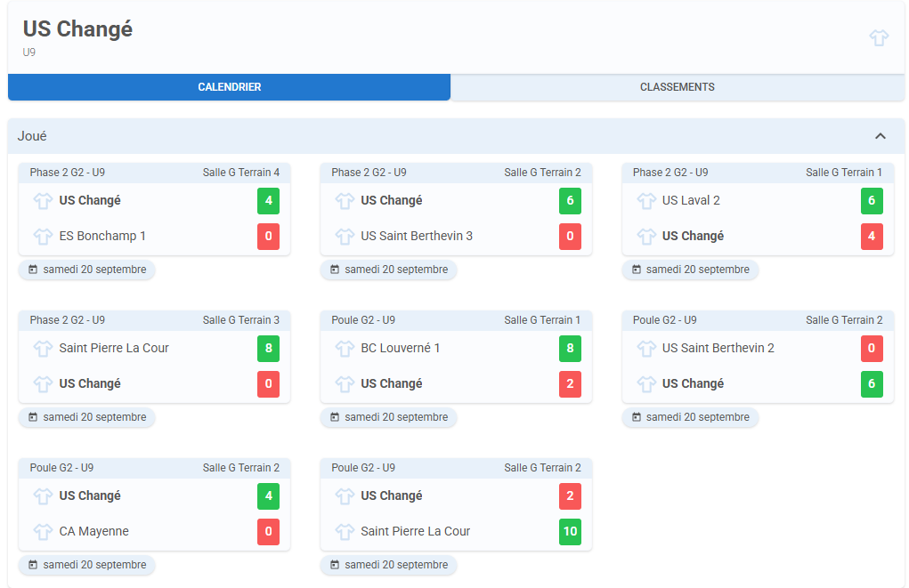Click calendar icon under the CA Mayenne match
Image resolution: width=909 pixels, height=588 pixels.
click(33, 565)
